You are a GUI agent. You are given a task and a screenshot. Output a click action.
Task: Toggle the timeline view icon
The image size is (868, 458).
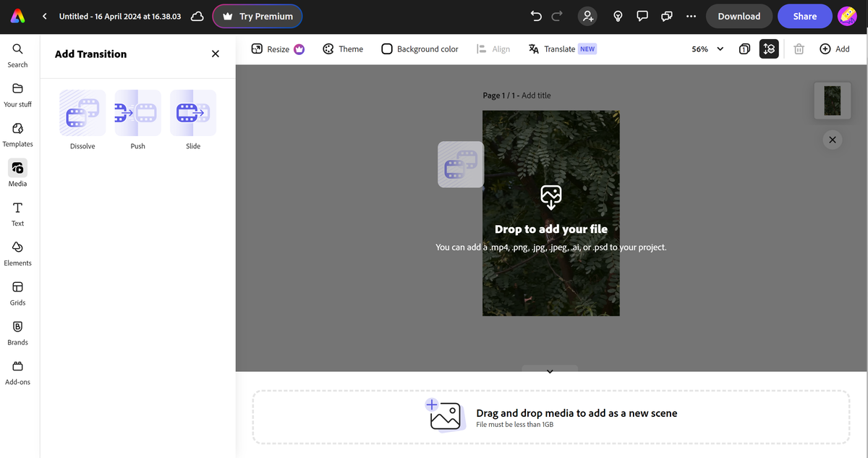(769, 49)
